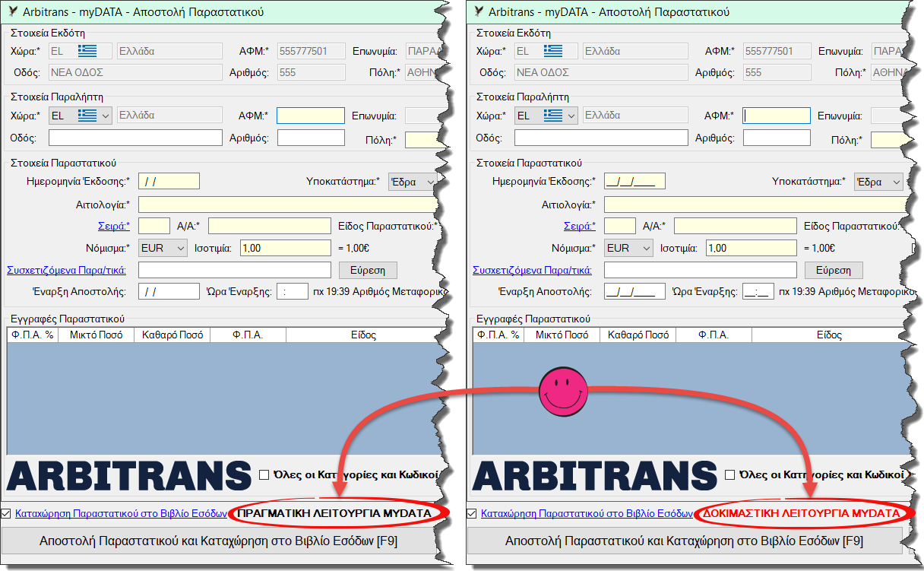
Task: Click the Αιτιολογία text field in left window
Action: pos(289,205)
